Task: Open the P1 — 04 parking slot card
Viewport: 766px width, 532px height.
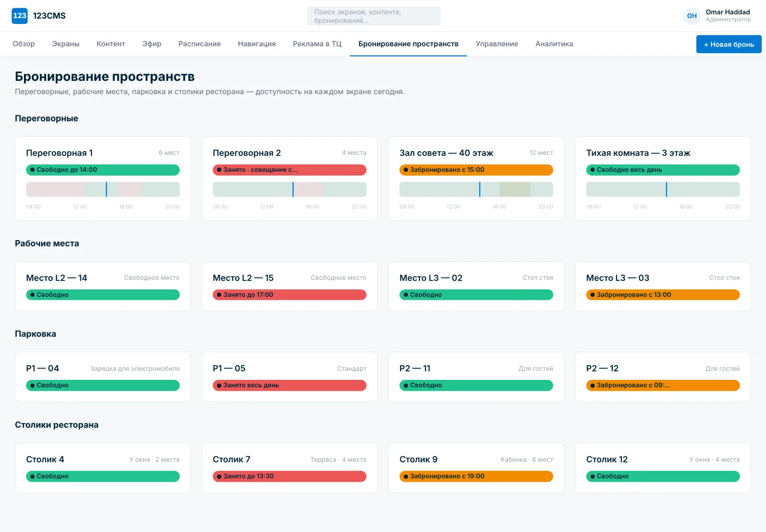Action: (103, 377)
